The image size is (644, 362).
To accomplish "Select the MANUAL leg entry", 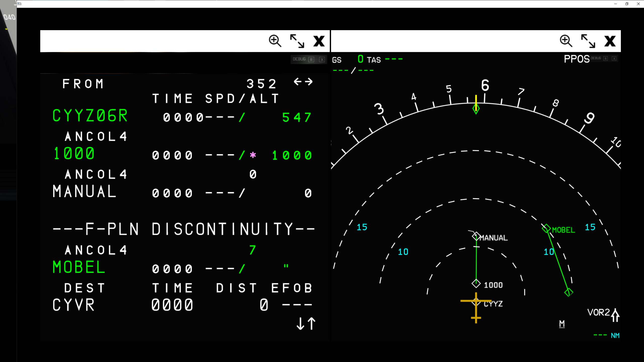I will [85, 191].
